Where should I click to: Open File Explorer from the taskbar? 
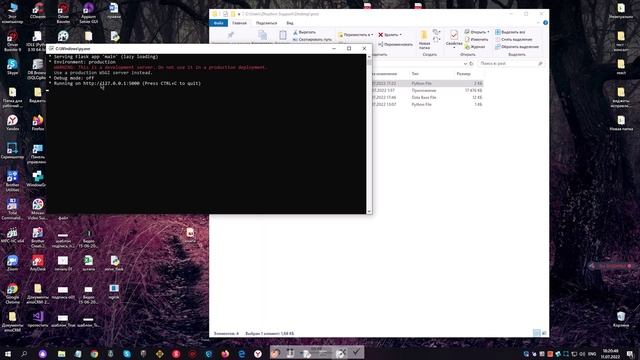point(62,353)
